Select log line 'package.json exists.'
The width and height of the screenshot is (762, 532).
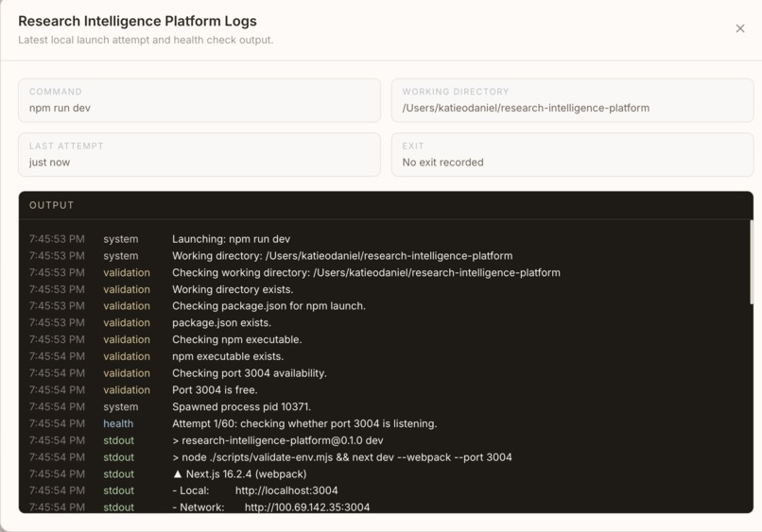point(221,323)
